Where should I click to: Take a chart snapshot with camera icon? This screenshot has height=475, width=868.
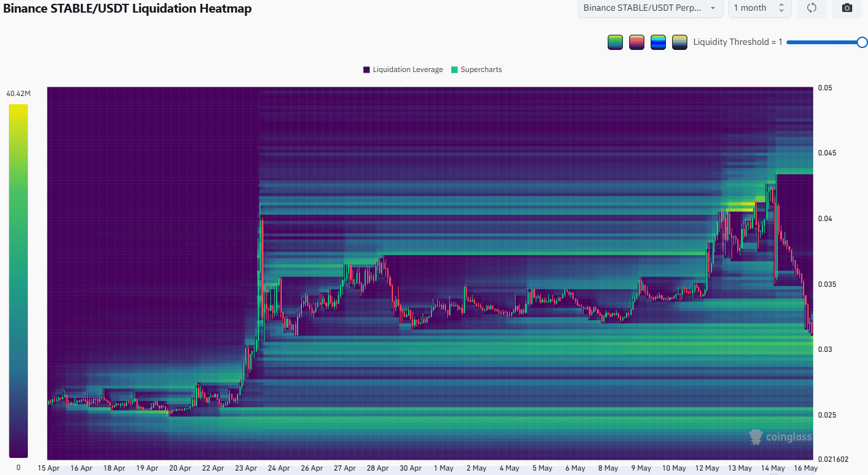[847, 8]
